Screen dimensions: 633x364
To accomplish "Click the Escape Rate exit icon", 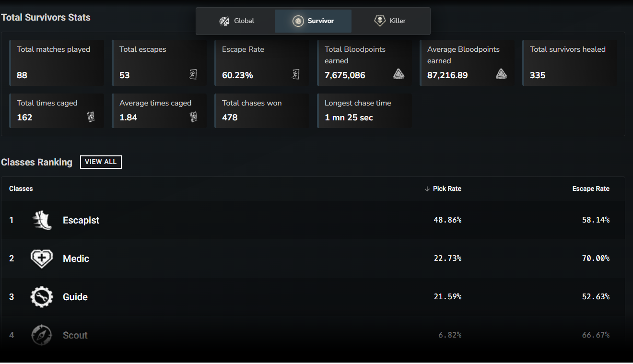I will click(x=296, y=74).
